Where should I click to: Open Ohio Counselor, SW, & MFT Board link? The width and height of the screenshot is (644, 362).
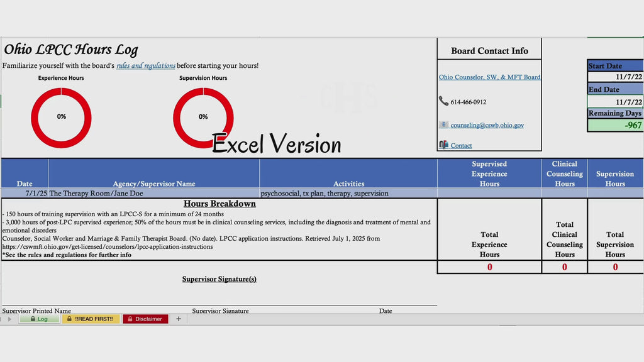click(489, 77)
